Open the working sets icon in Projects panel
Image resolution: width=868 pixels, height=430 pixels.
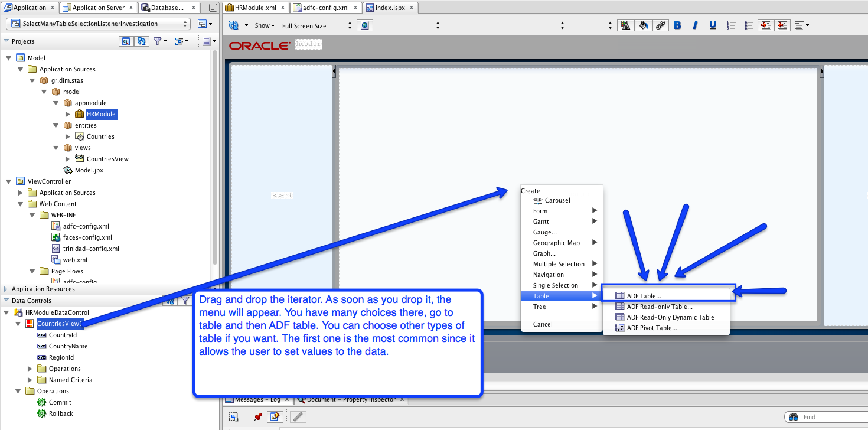[x=182, y=41]
